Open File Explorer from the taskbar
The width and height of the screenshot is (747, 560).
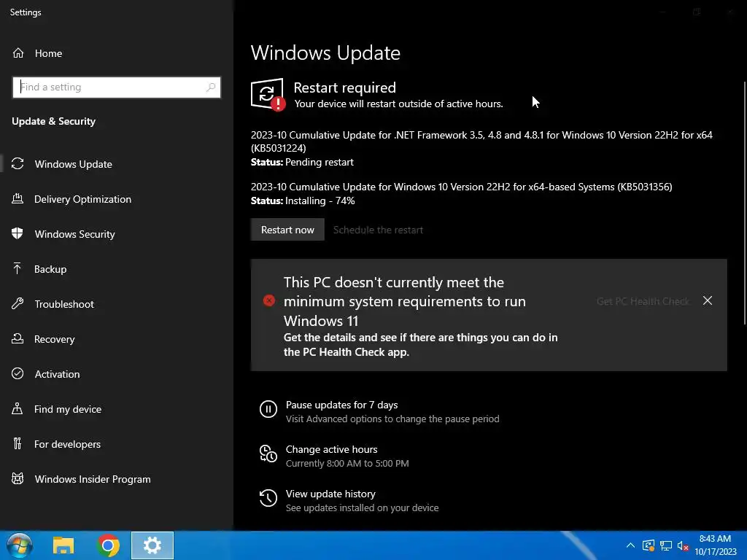point(63,545)
